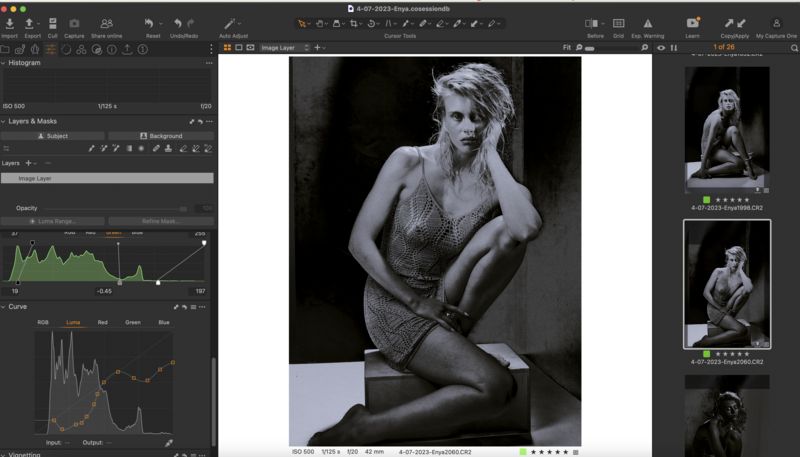Screen dimensions: 800x457
Task: Choose the Rotate cursor tool
Action: pyautogui.click(x=371, y=23)
